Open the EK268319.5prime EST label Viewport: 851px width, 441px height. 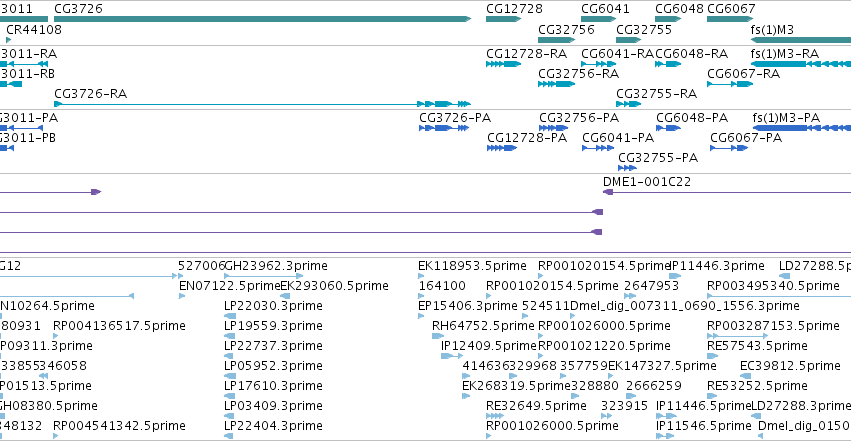(516, 386)
